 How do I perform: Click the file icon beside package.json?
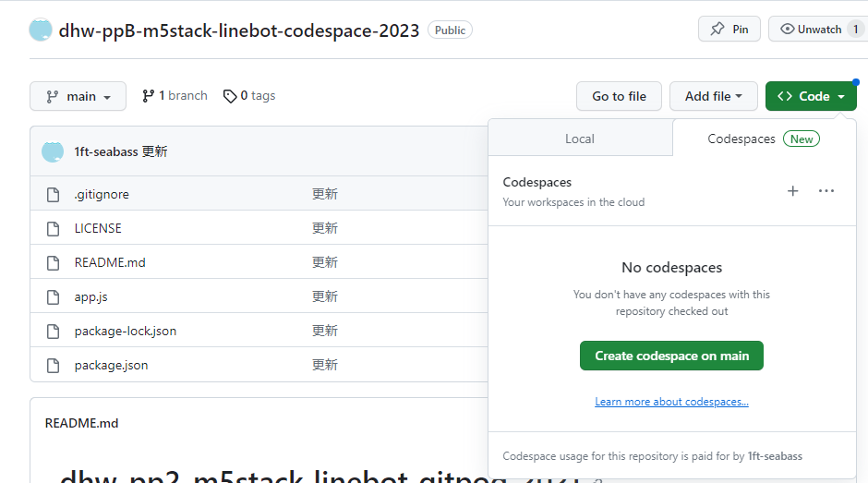pos(54,366)
